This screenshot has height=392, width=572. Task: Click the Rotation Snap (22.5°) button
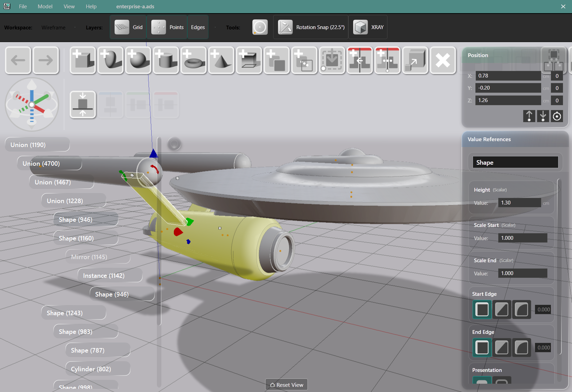point(311,27)
